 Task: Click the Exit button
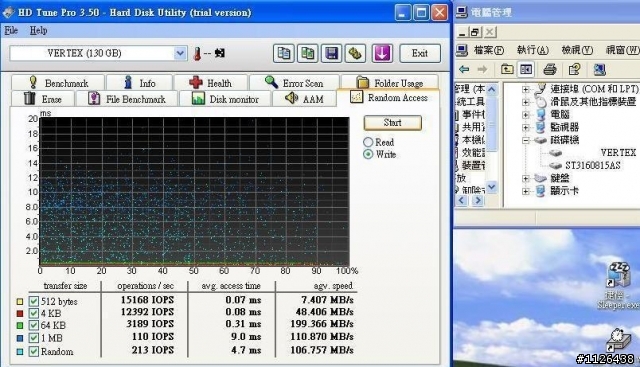pyautogui.click(x=420, y=53)
